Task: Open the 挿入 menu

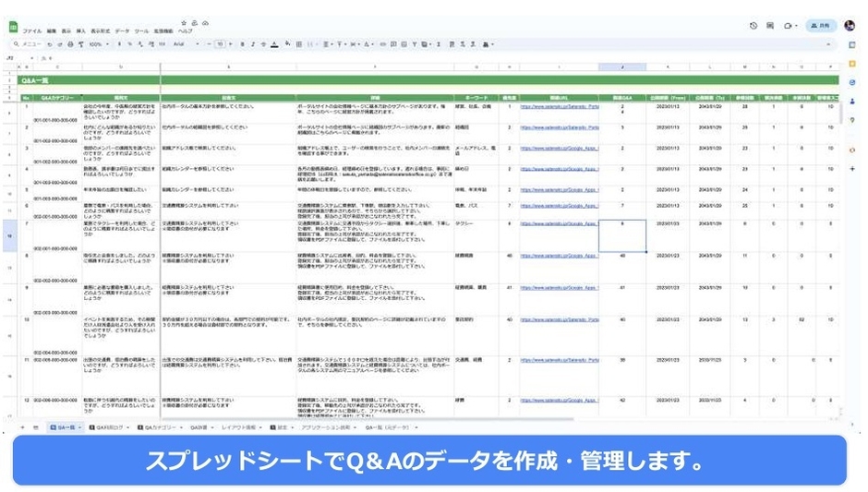Action: click(x=81, y=31)
